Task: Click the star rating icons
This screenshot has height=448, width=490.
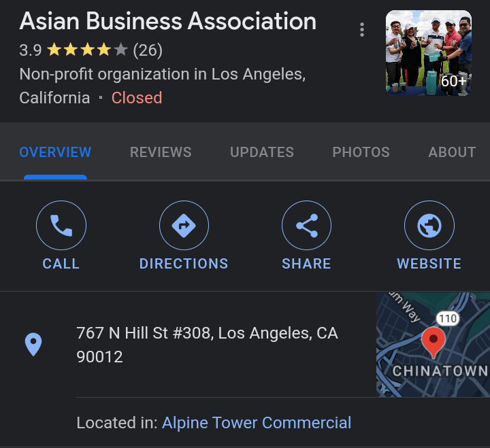Action: (87, 50)
